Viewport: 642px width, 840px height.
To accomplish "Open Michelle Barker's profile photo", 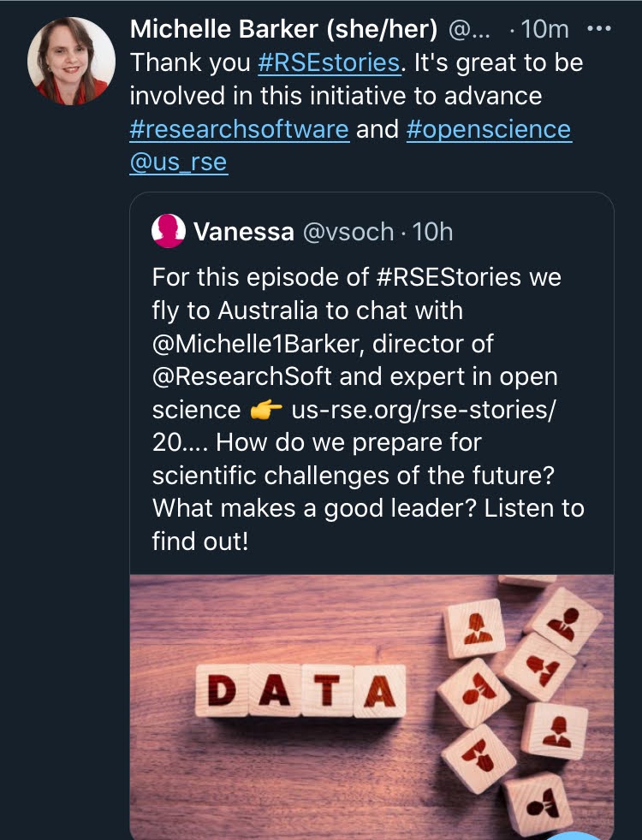I will click(71, 61).
